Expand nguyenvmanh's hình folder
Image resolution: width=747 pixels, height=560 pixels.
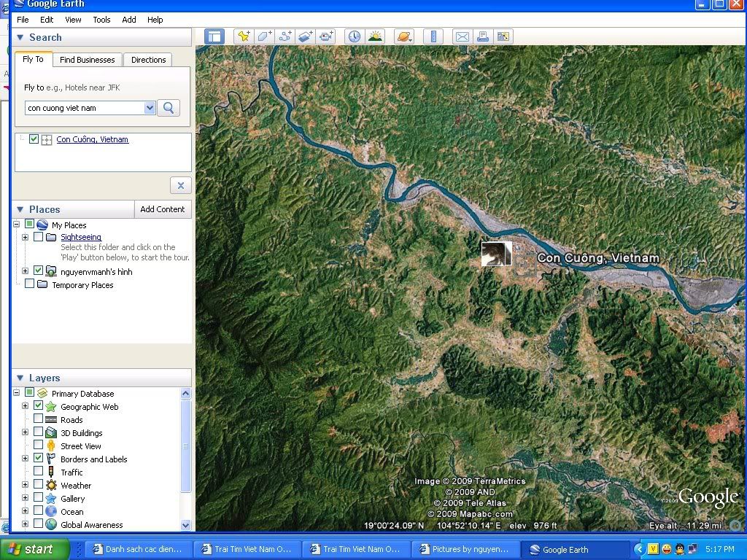pyautogui.click(x=25, y=271)
